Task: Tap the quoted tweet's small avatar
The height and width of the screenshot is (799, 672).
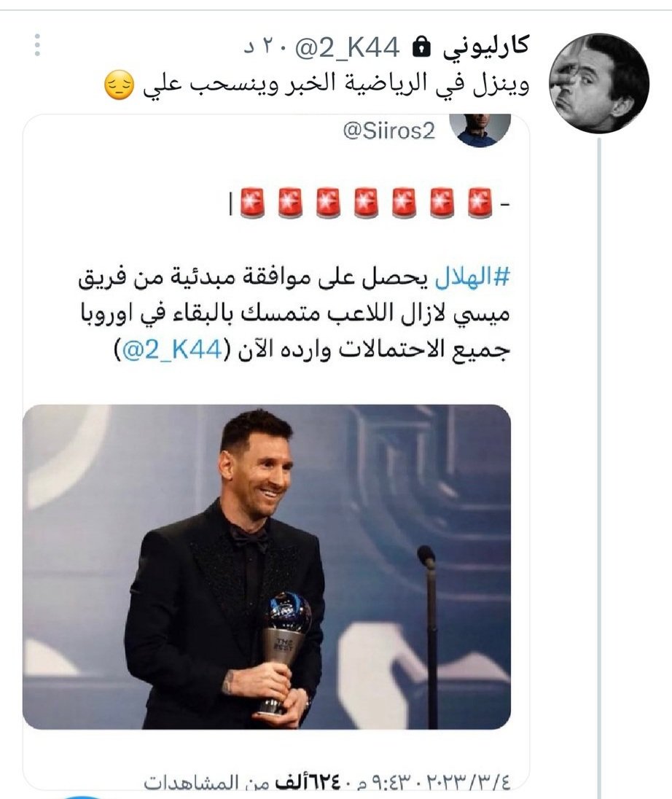Action: point(480,130)
